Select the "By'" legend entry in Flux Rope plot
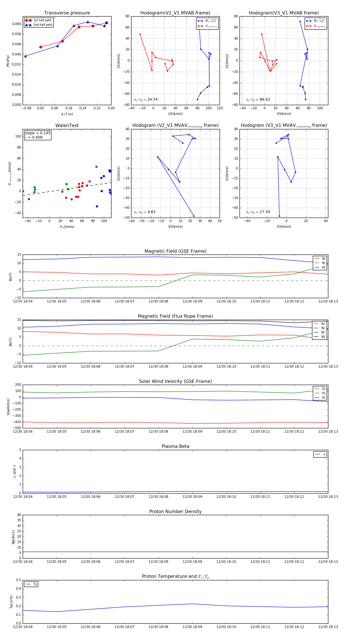The height and width of the screenshot is (644, 351). coord(320,328)
